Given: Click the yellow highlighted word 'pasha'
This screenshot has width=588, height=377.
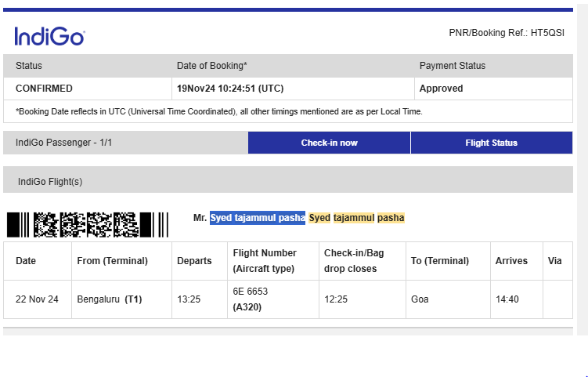Looking at the screenshot, I should click(391, 218).
